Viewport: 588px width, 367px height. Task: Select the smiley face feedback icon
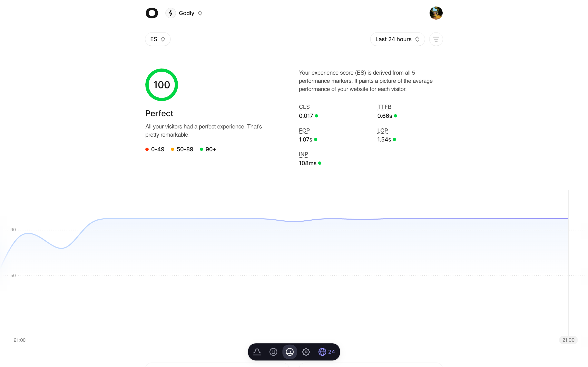point(273,352)
